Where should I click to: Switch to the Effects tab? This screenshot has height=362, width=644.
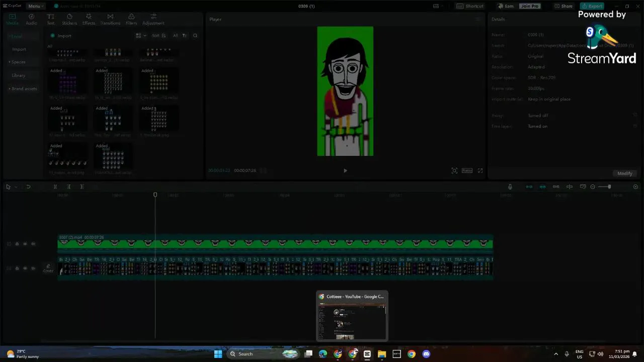[x=89, y=20]
